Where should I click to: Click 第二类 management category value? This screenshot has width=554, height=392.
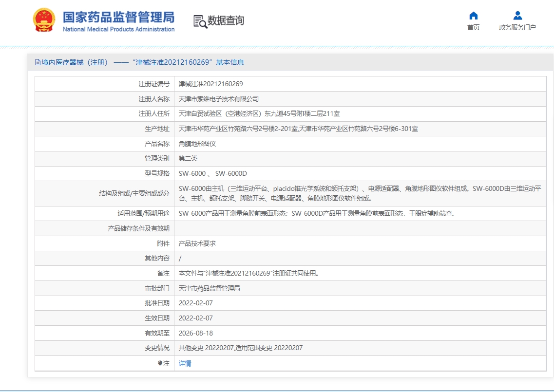(x=188, y=159)
